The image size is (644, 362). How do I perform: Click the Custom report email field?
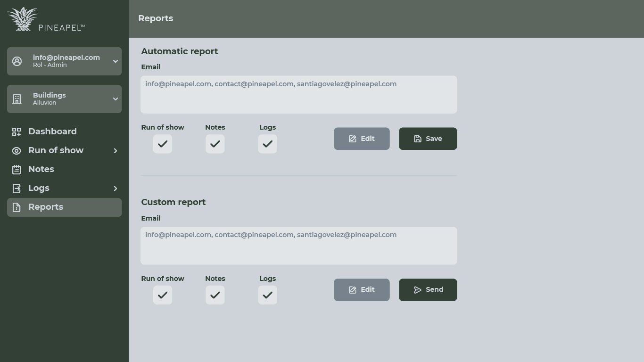pyautogui.click(x=299, y=246)
